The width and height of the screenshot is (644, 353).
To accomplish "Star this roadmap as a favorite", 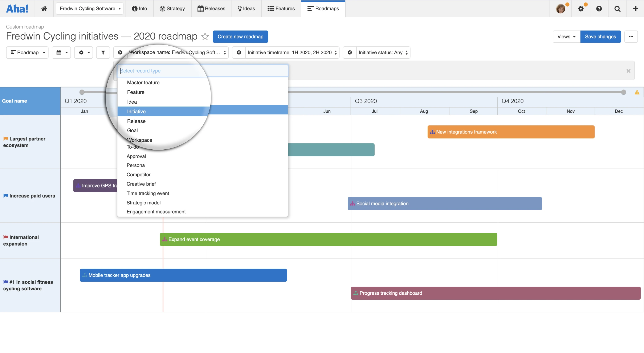I will tap(205, 37).
